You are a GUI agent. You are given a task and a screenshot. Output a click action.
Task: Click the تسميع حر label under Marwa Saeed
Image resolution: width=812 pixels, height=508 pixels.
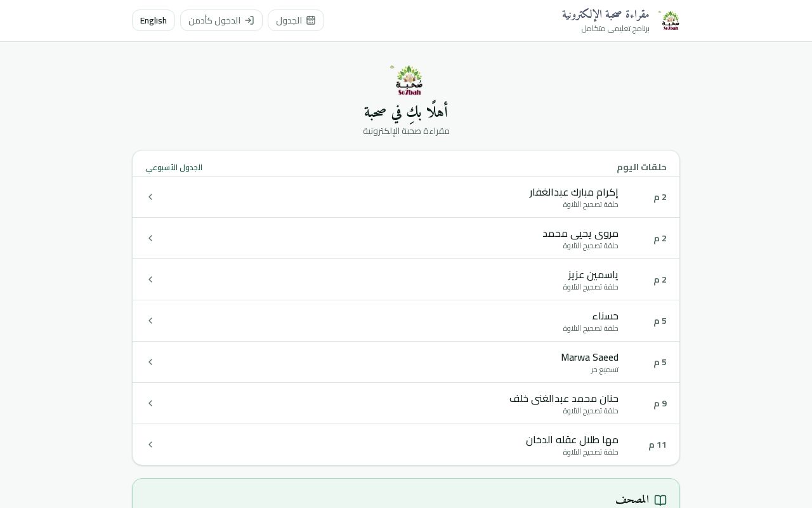pyautogui.click(x=605, y=370)
